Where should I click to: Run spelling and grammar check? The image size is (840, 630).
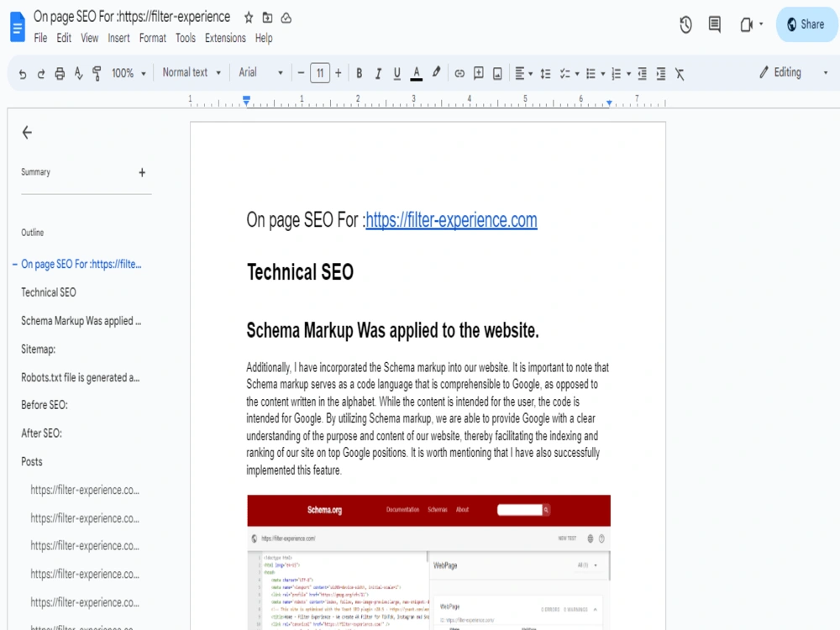(78, 73)
